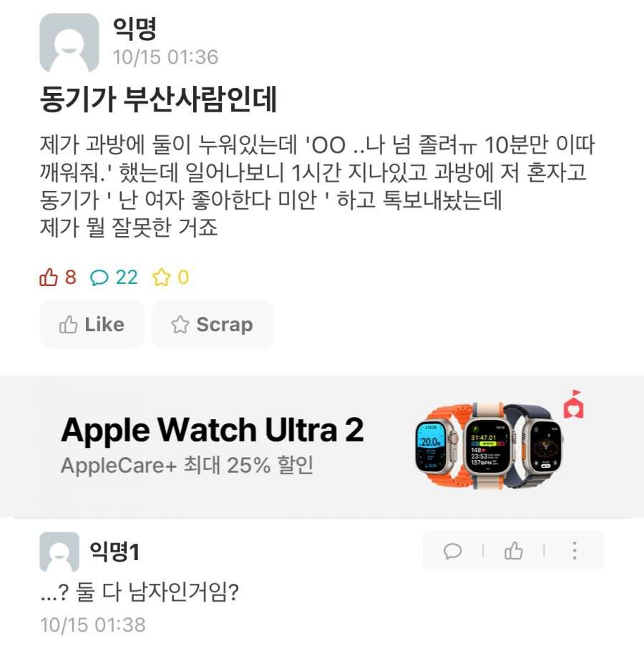Click the comment text 둘 다 남자인거임?
Image resolution: width=644 pixels, height=646 pixels.
tap(157, 592)
